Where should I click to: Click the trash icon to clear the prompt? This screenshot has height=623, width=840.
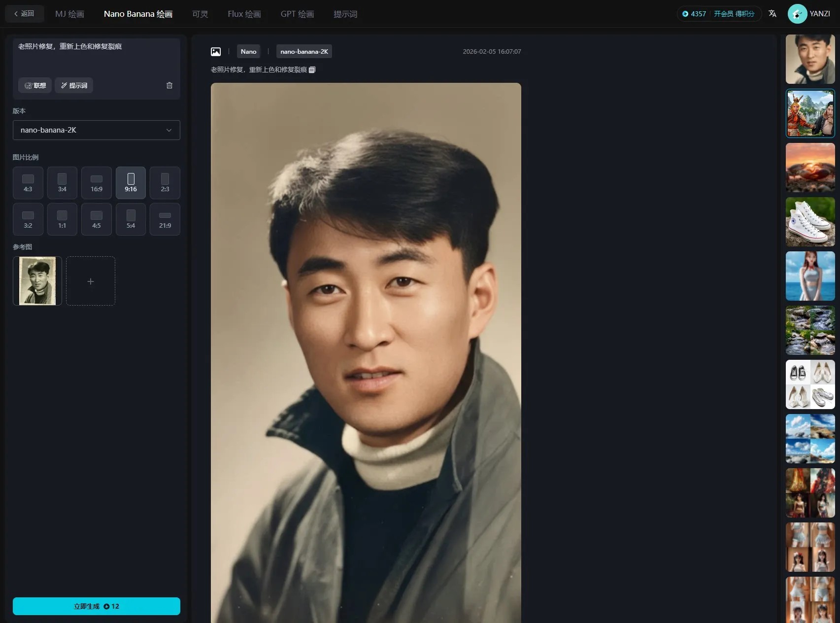[169, 85]
